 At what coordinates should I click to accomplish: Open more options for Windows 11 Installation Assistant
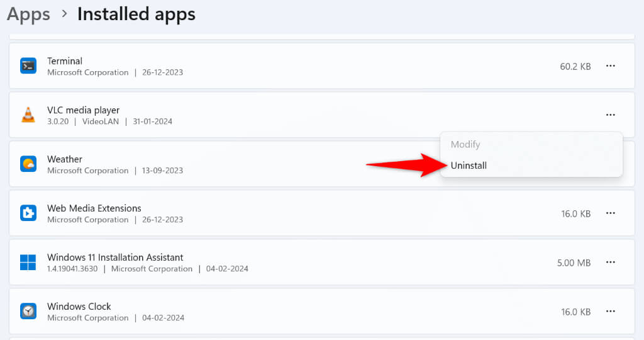tap(611, 263)
